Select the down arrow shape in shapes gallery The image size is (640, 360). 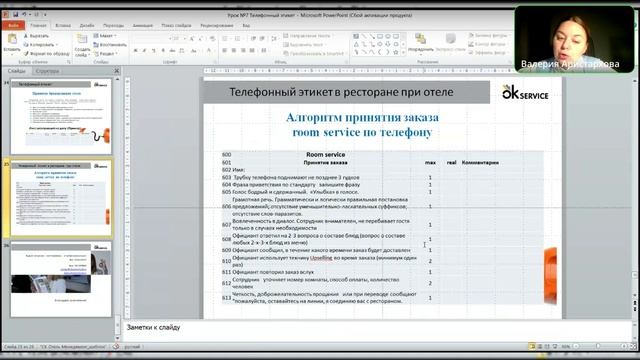pyautogui.click(x=388, y=44)
